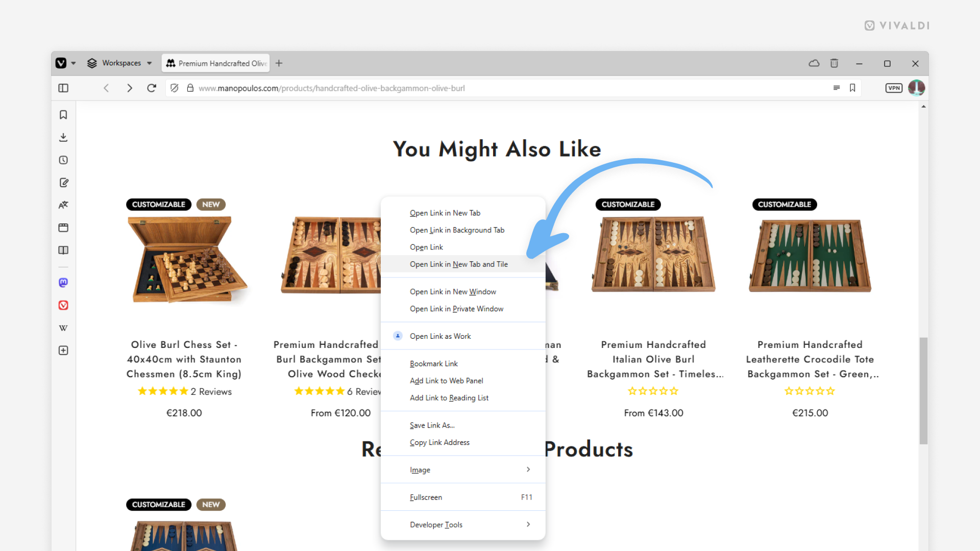Image resolution: width=980 pixels, height=551 pixels.
Task: Open the user profile avatar
Action: point(916,88)
